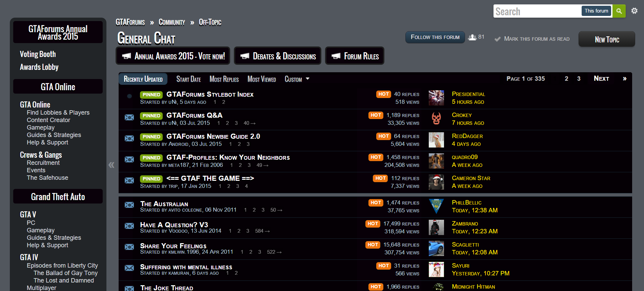
Task: Select the Recently Updated tab
Action: (x=143, y=79)
